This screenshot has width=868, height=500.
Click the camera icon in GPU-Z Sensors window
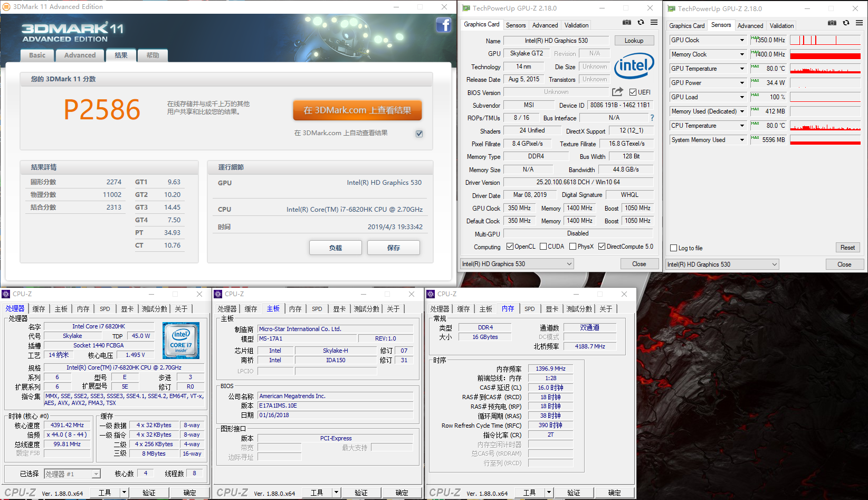(832, 23)
